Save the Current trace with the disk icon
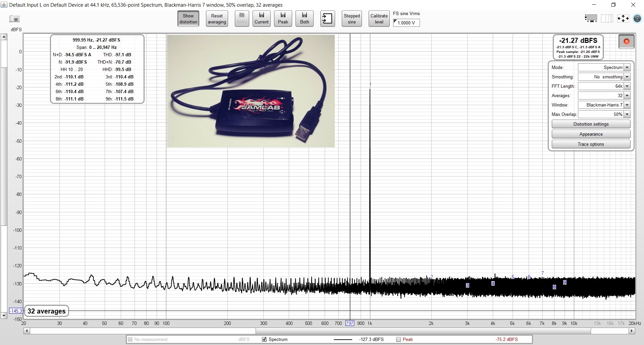 (x=261, y=19)
